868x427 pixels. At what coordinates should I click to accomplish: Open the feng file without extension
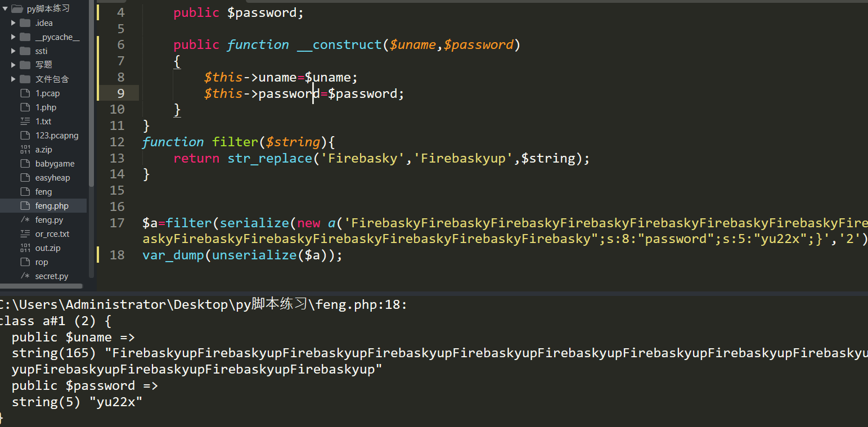pyautogui.click(x=43, y=192)
